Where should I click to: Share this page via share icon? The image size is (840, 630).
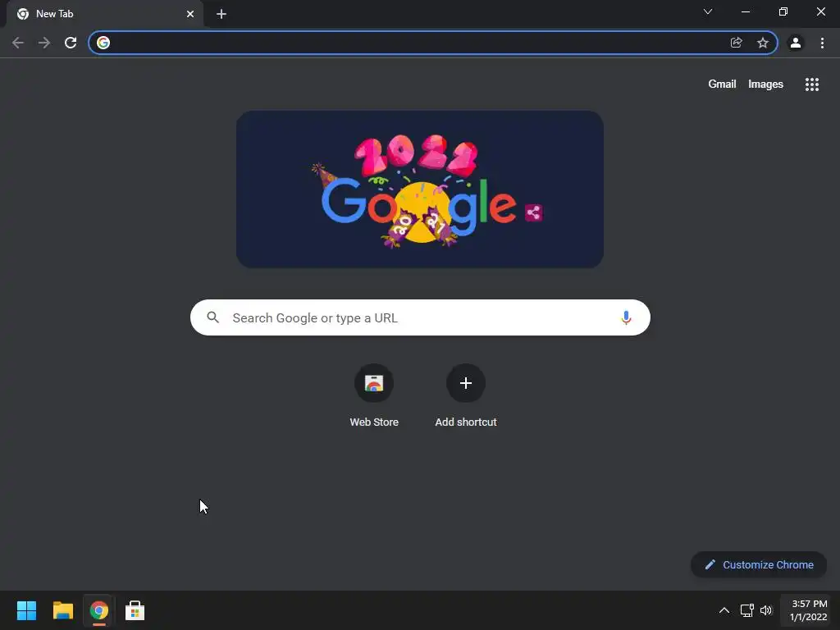(x=736, y=43)
